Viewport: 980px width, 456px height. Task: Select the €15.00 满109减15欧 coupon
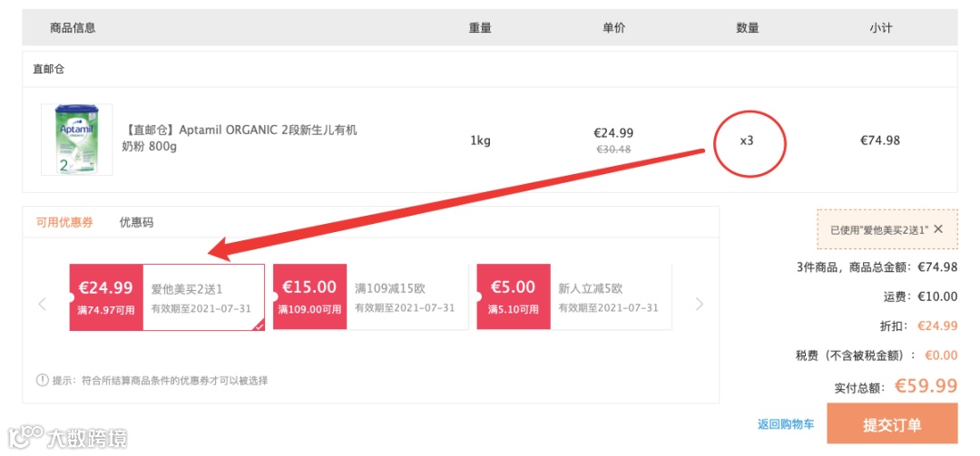pyautogui.click(x=370, y=296)
